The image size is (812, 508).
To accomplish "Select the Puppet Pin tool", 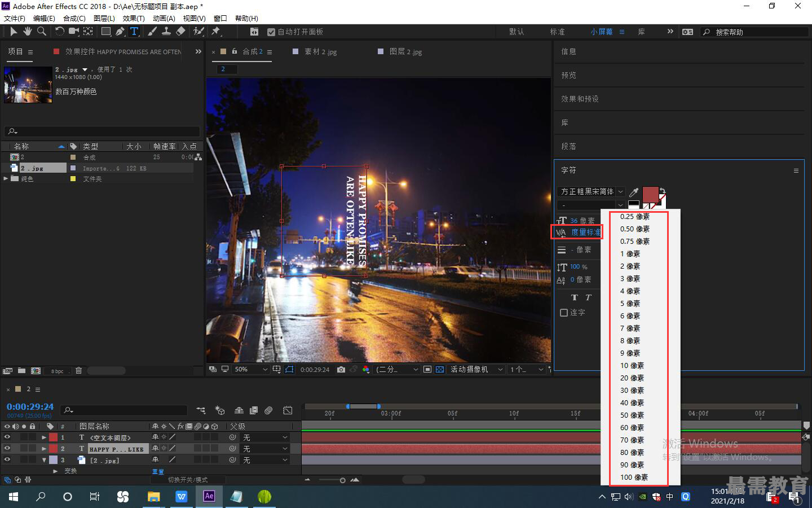I will coord(215,32).
